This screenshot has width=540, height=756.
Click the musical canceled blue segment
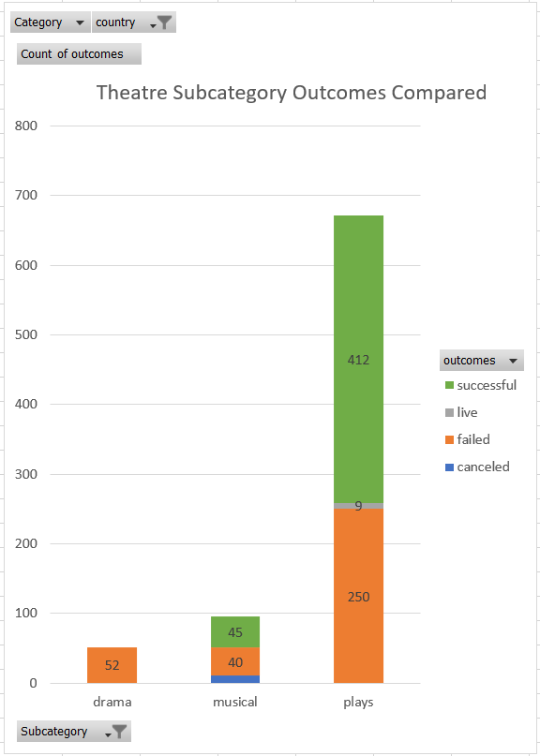pos(234,677)
